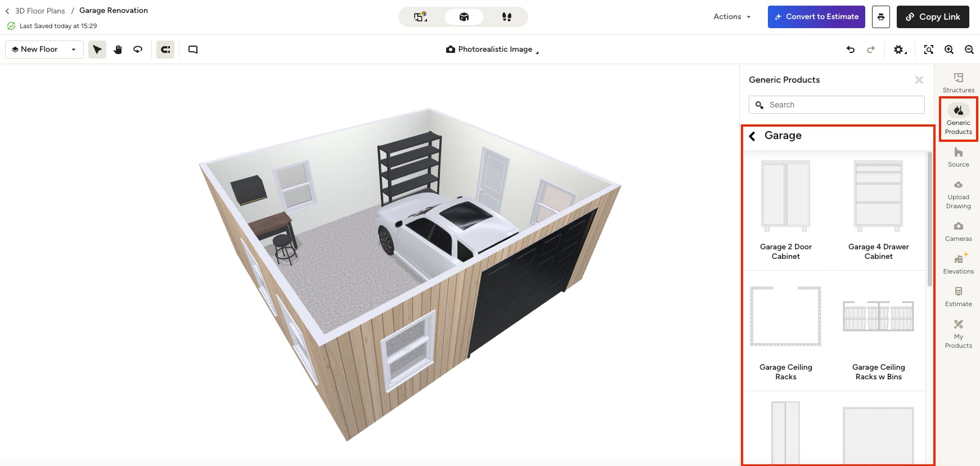This screenshot has width=980, height=466.
Task: Click the comment note tool icon
Action: pos(193,50)
